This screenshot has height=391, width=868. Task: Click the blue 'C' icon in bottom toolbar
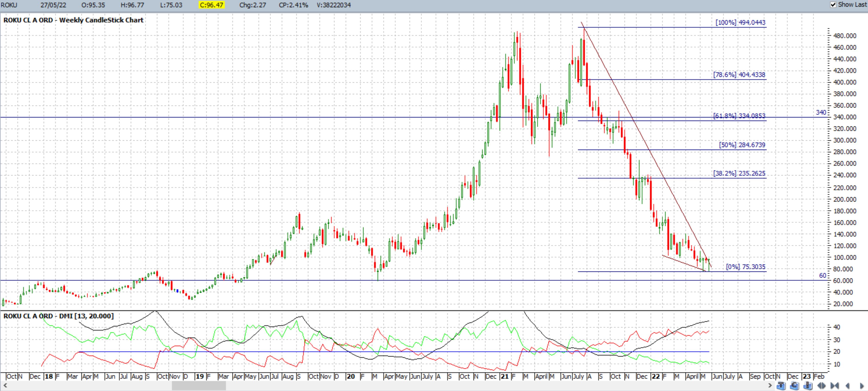795,386
